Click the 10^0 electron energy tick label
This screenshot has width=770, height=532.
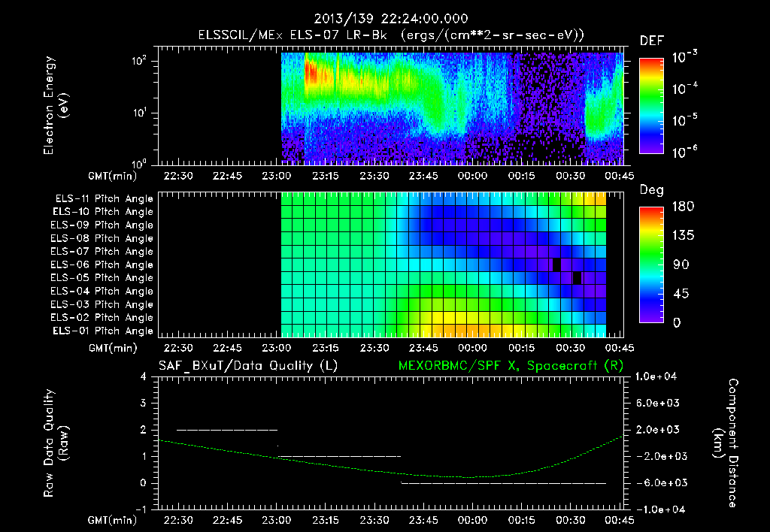[139, 163]
